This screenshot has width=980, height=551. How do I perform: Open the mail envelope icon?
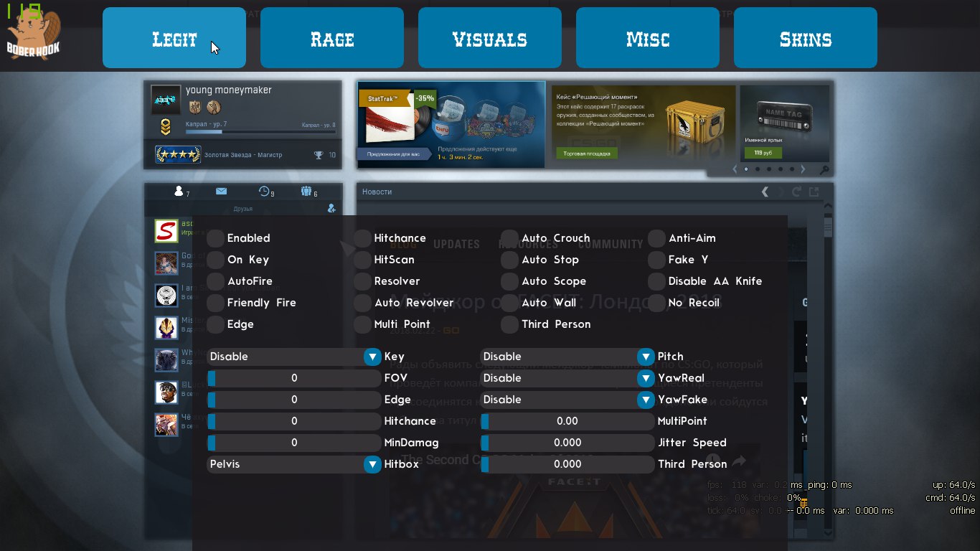pos(221,191)
